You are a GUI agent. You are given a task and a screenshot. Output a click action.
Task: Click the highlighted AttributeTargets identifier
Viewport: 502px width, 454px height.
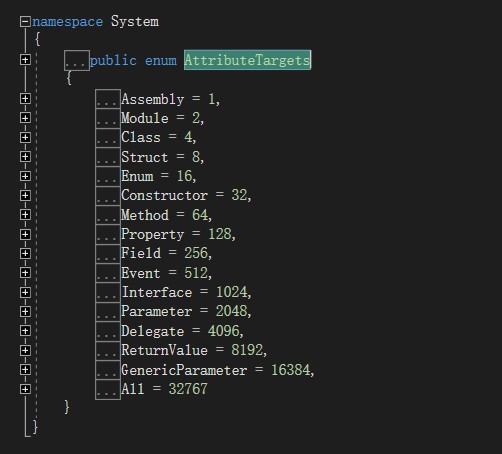pos(247,60)
